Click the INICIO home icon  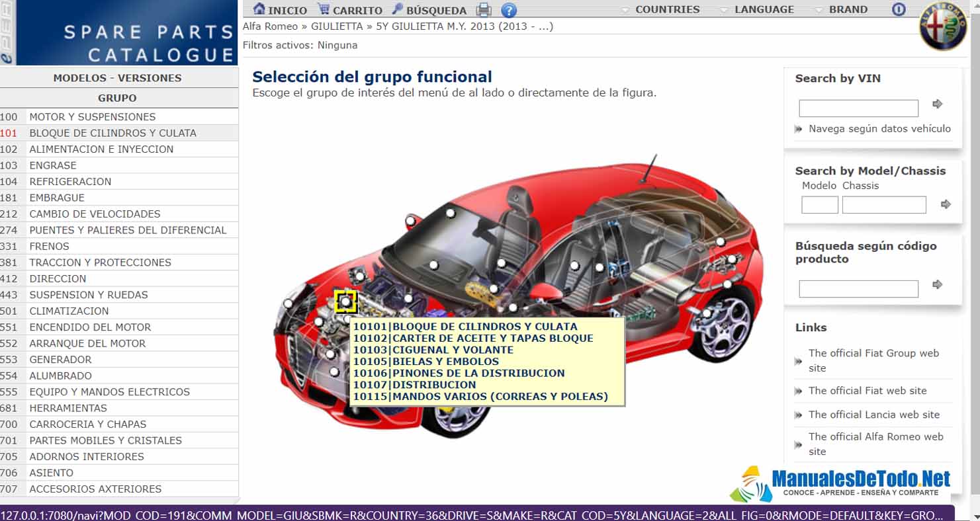259,9
